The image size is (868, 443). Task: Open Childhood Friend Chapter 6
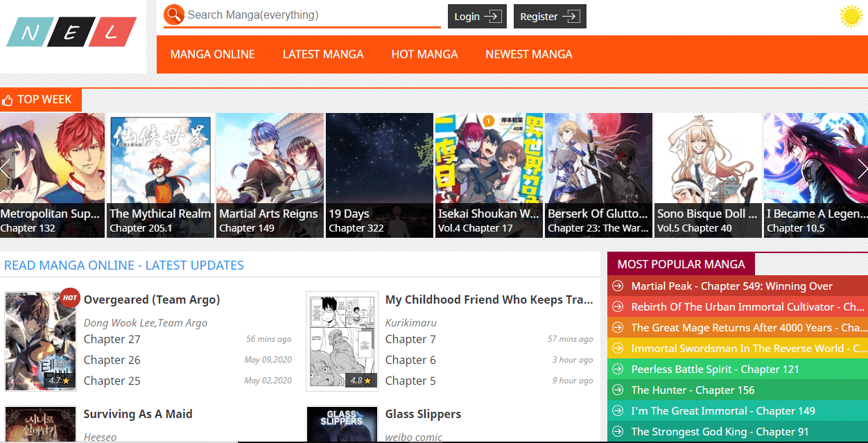[410, 360]
